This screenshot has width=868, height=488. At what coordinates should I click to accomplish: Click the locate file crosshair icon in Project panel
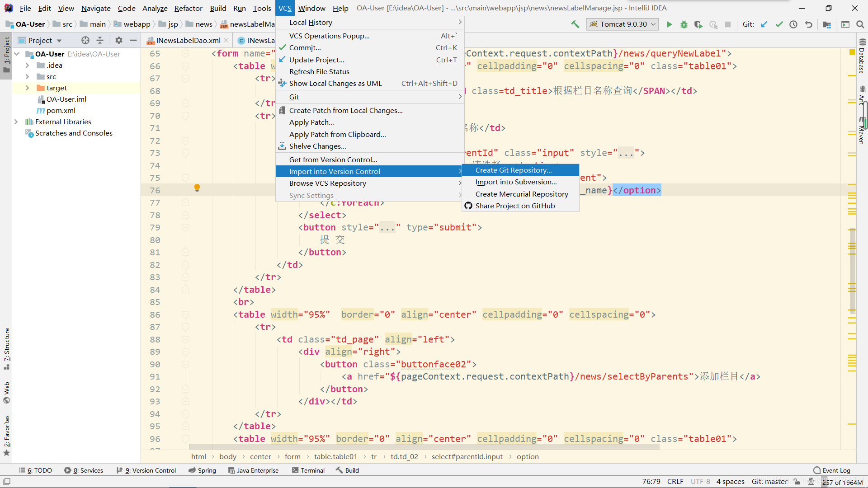[85, 40]
